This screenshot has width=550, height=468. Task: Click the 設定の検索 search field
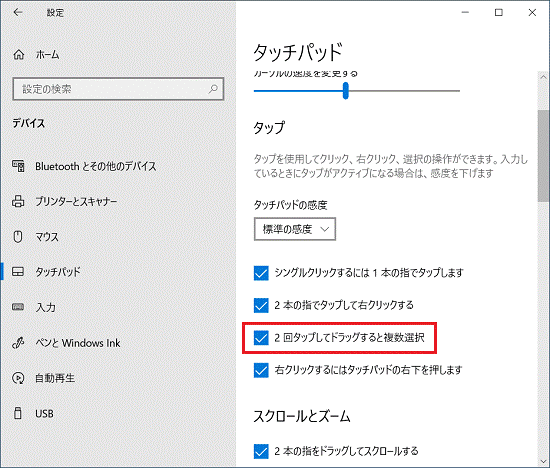coord(118,89)
